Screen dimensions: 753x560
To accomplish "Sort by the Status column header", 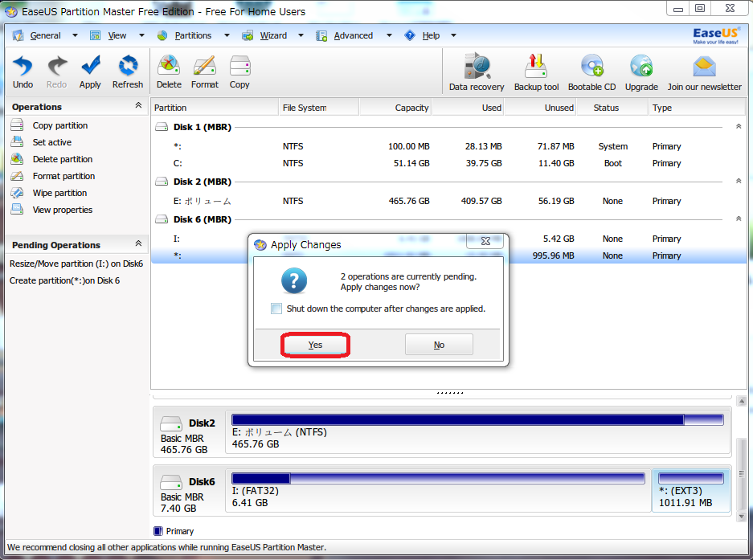I will (612, 108).
